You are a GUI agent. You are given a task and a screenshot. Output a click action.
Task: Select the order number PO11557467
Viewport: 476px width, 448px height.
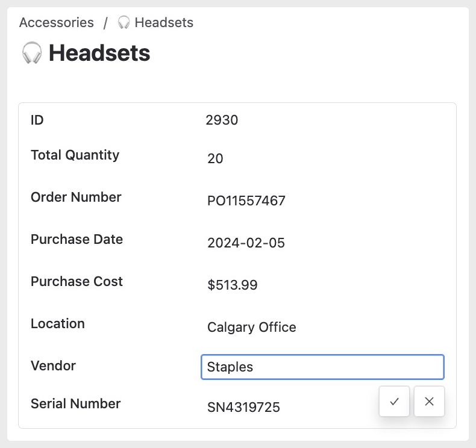pyautogui.click(x=246, y=201)
